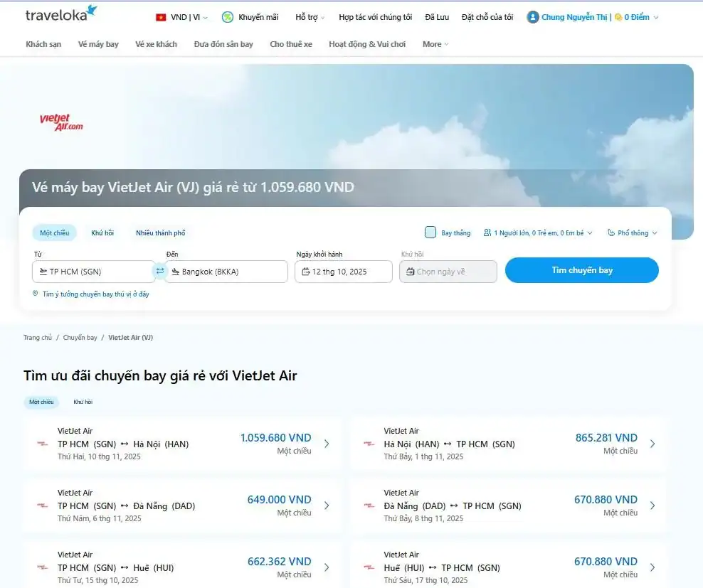Click the Khuyến mãi discount icon
This screenshot has height=588, width=703.
pos(228,17)
